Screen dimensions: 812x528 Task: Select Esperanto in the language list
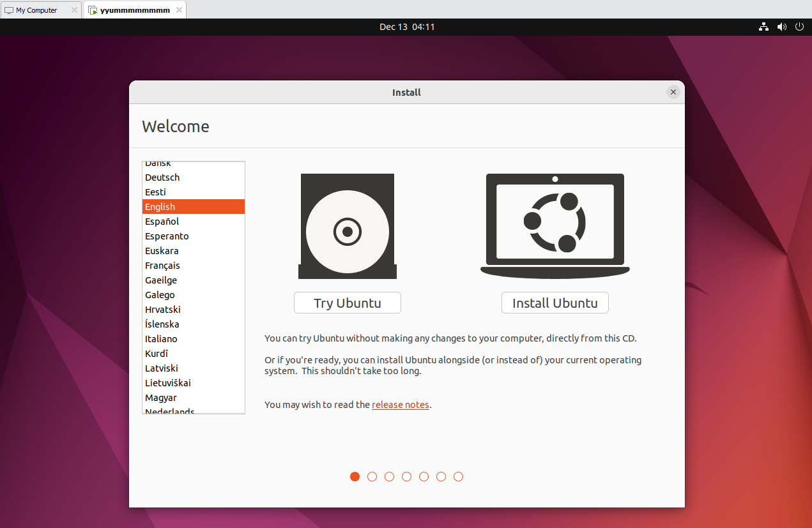pyautogui.click(x=194, y=236)
